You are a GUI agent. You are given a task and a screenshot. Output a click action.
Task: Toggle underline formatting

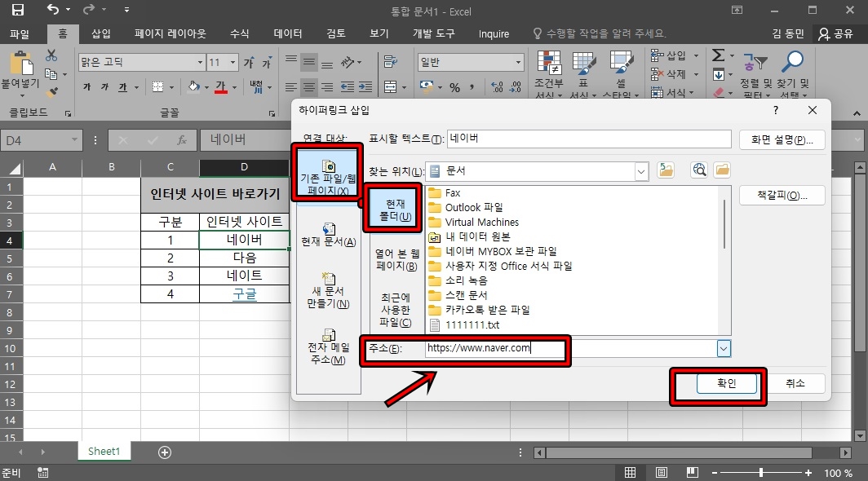pyautogui.click(x=122, y=87)
